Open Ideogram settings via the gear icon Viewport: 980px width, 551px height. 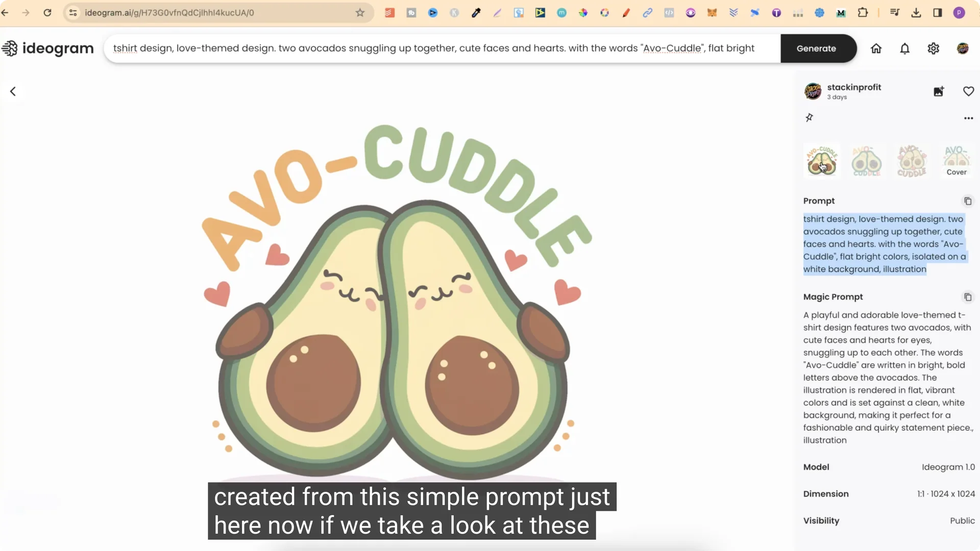pos(934,48)
